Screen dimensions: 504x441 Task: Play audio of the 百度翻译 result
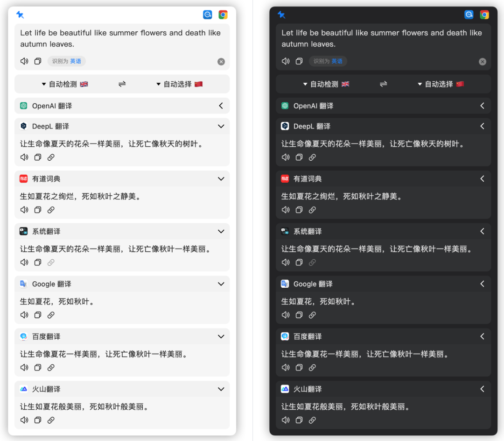point(24,367)
